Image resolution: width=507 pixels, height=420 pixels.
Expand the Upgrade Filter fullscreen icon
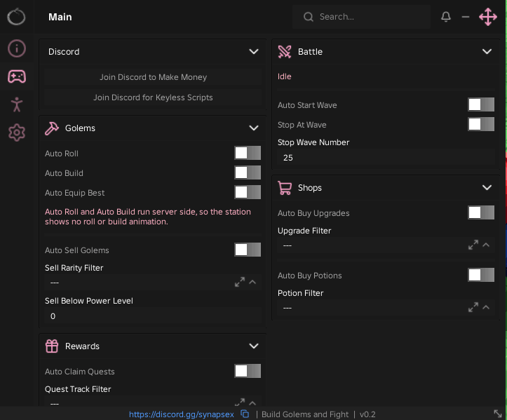point(473,245)
